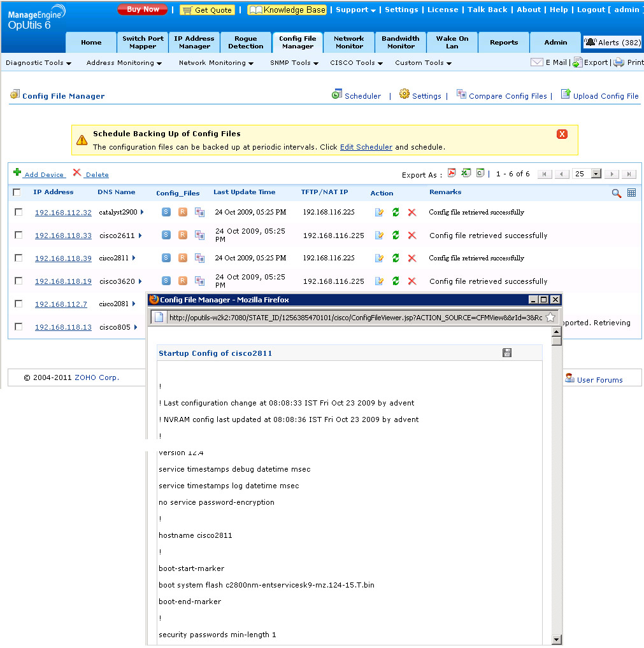Expand the arrow next to cisco2081
The image size is (644, 648).
pos(134,304)
